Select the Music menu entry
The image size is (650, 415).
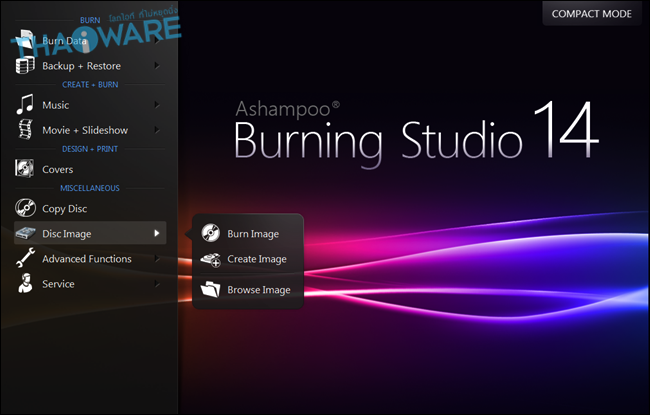pos(90,105)
